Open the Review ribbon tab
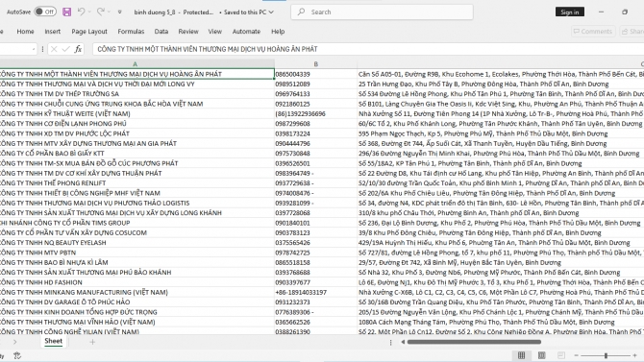Viewport: 644px width, 362px height. 188,31
